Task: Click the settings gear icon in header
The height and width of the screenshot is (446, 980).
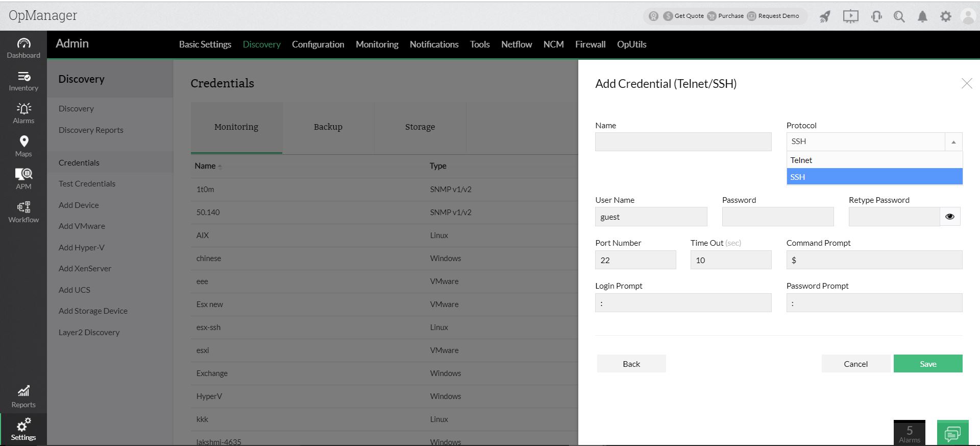Action: click(x=946, y=16)
